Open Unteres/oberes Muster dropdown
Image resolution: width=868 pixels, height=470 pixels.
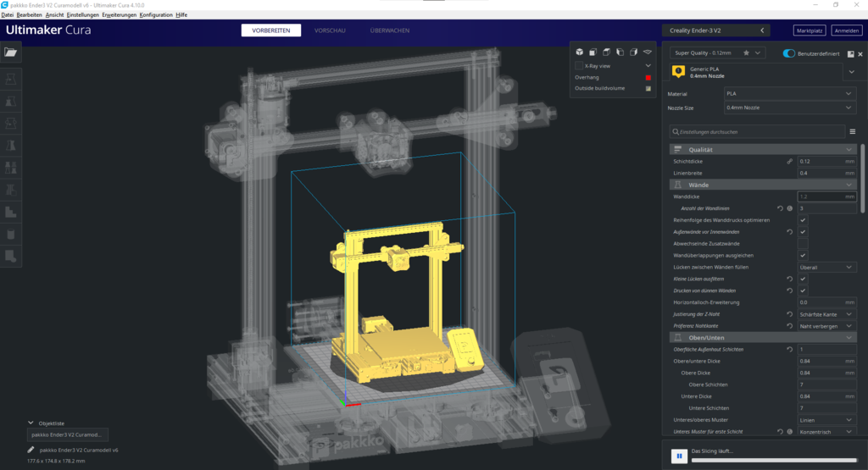pyautogui.click(x=826, y=420)
